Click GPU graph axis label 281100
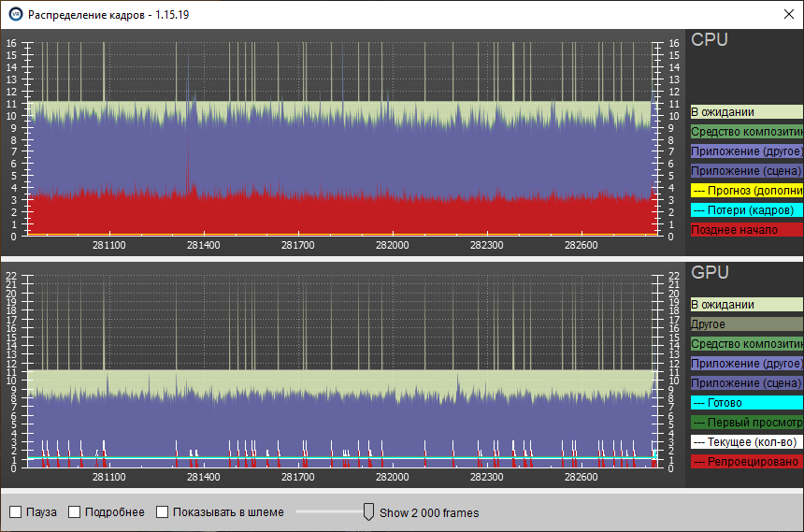 [x=108, y=477]
